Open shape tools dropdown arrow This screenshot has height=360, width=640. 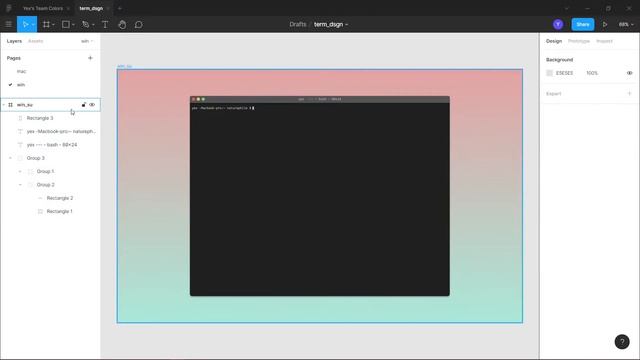[73, 24]
